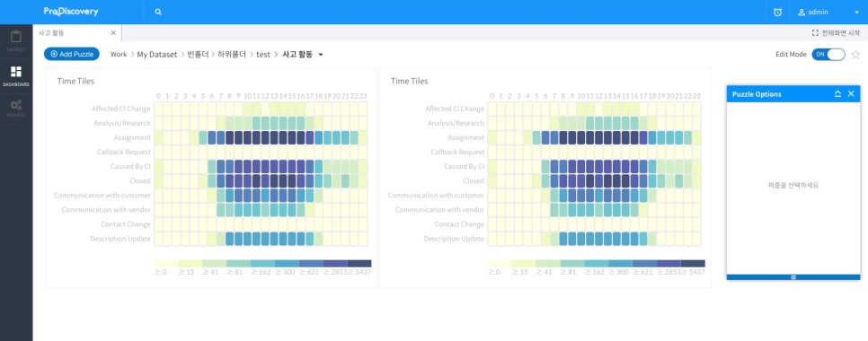868x341 pixels.
Task: Open the search magnifier icon
Action: coord(158,12)
